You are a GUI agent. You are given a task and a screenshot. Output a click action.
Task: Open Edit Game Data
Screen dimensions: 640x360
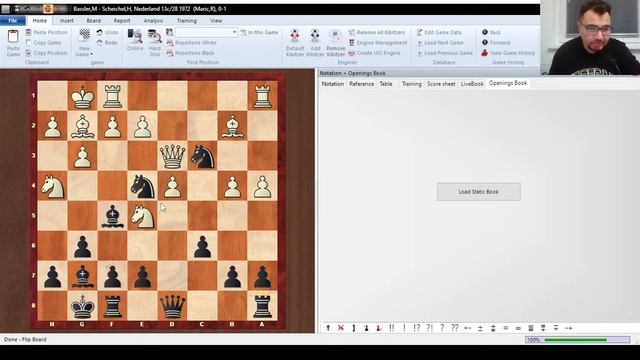439,32
